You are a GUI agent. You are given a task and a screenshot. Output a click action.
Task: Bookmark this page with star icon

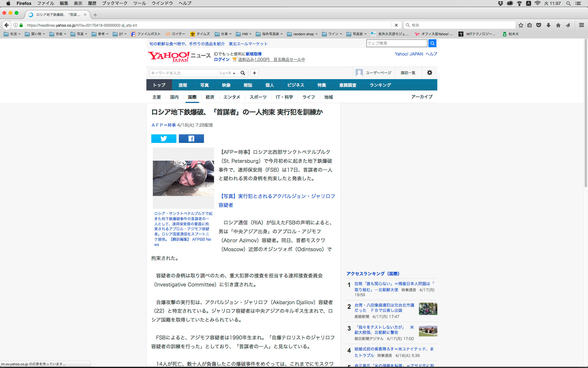tap(521, 25)
